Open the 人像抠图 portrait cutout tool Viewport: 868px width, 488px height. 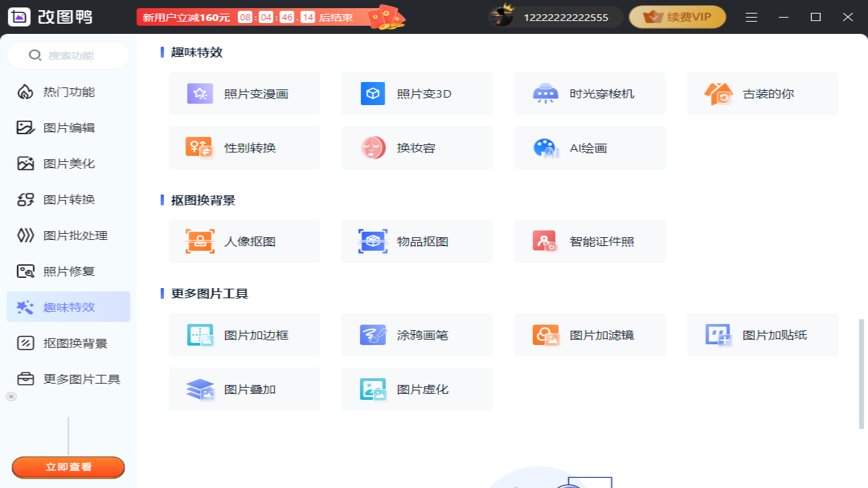[244, 241]
